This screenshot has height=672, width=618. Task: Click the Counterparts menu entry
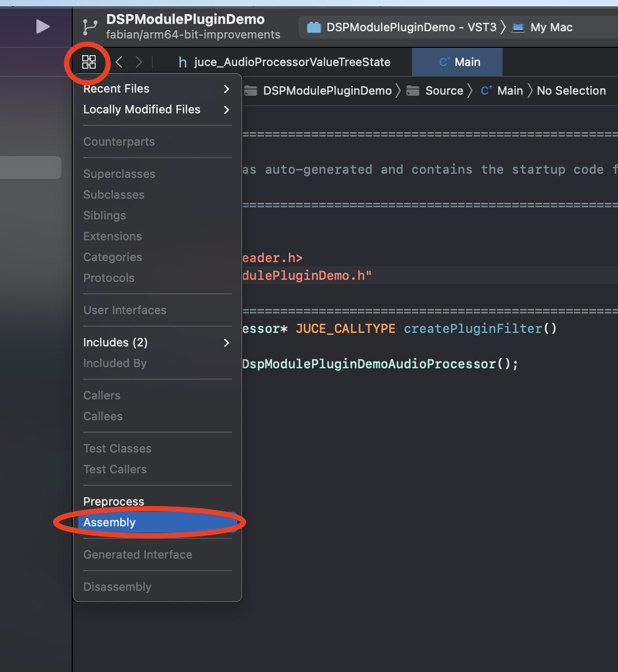pyautogui.click(x=158, y=142)
